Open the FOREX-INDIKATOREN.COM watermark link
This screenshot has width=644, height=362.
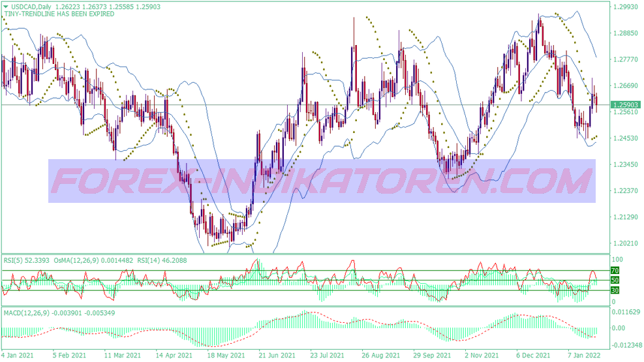(x=322, y=181)
